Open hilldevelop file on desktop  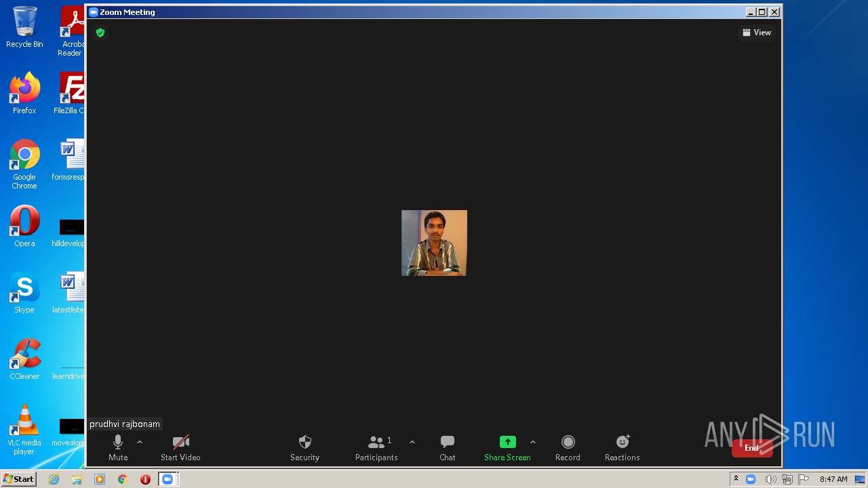[x=69, y=232]
